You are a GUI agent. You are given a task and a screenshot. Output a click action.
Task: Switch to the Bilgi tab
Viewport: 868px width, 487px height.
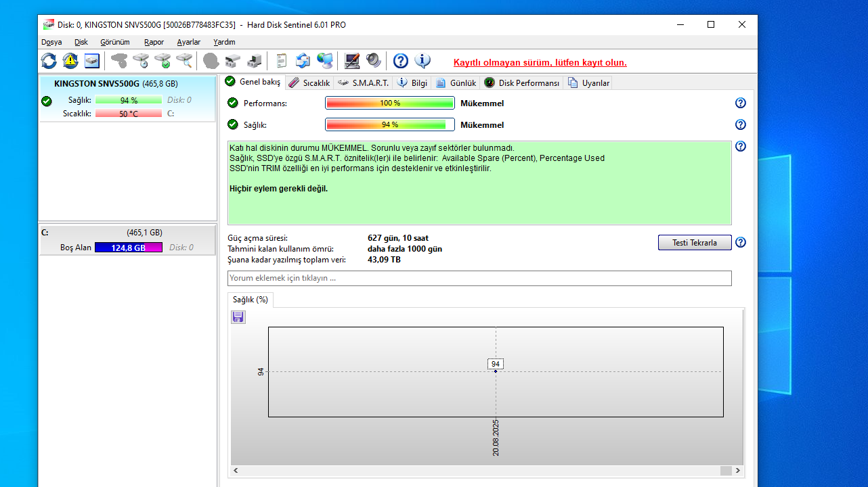coord(412,83)
